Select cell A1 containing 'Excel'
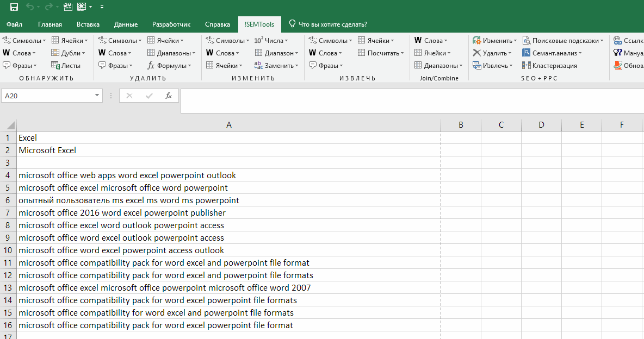 tap(229, 138)
